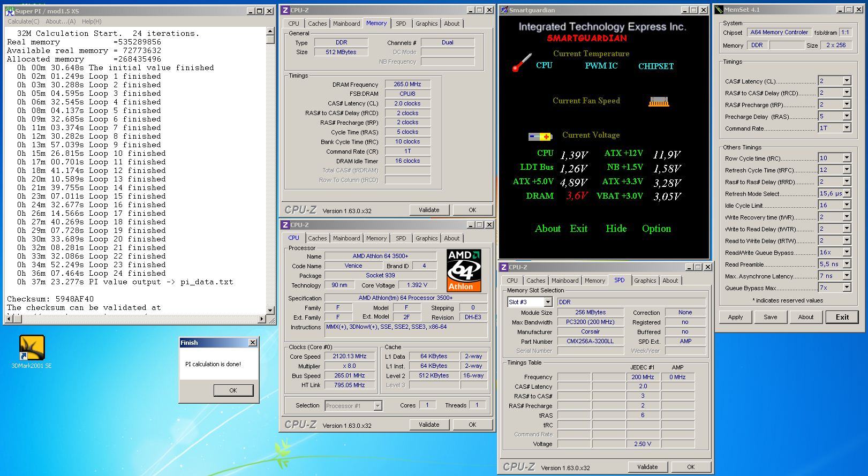Click the Super PI title bar icon
The width and height of the screenshot is (868, 476).
click(x=10, y=11)
